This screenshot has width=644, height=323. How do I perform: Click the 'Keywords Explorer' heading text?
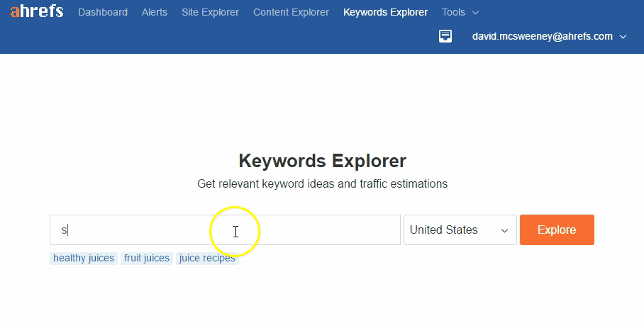323,161
